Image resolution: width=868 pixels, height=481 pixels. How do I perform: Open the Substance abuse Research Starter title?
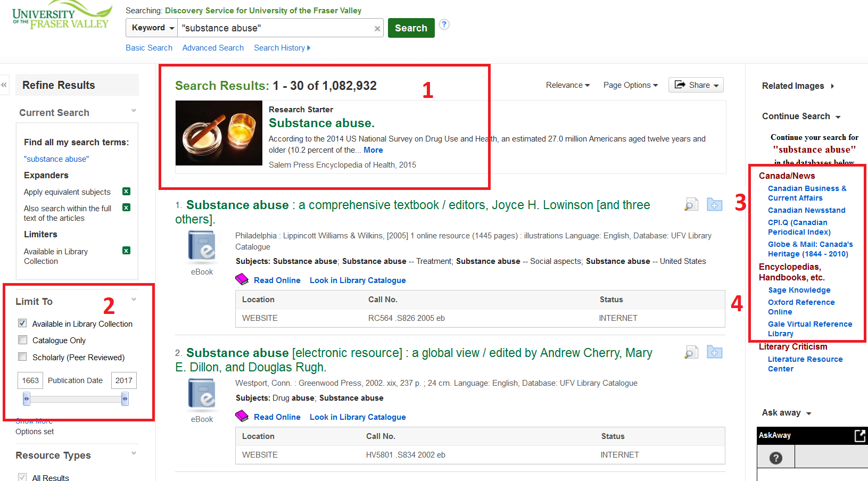pyautogui.click(x=321, y=123)
